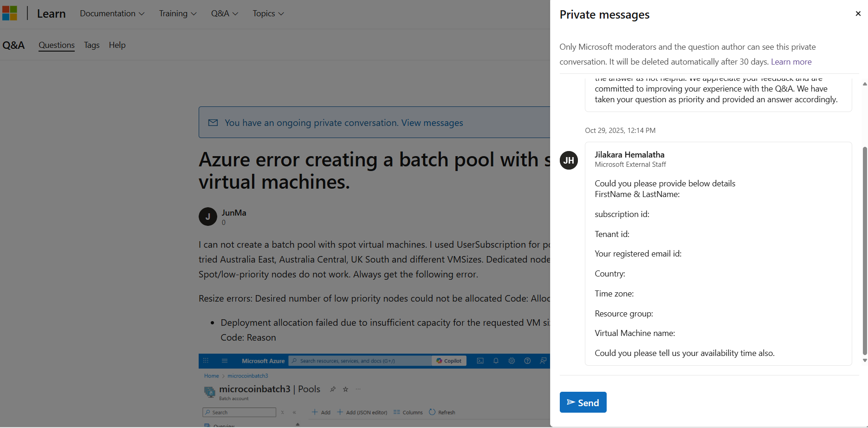Click the 'subscription id:' line in the message
The height and width of the screenshot is (428, 868).
click(622, 214)
